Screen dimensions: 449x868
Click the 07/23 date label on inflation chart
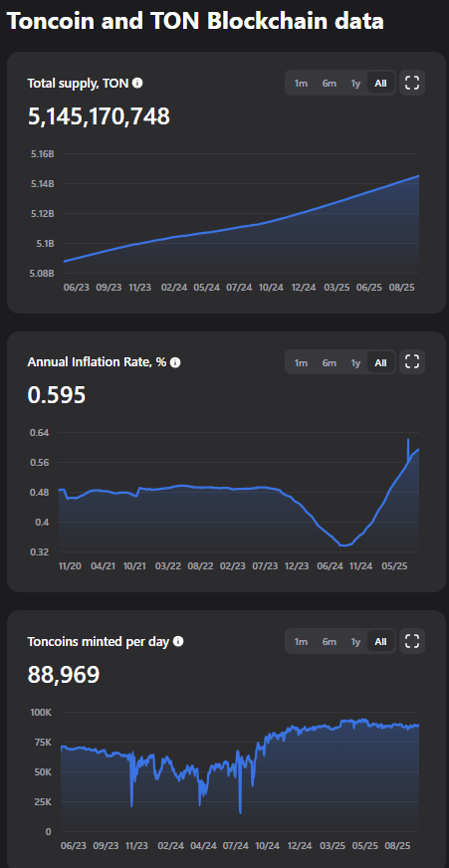point(265,566)
